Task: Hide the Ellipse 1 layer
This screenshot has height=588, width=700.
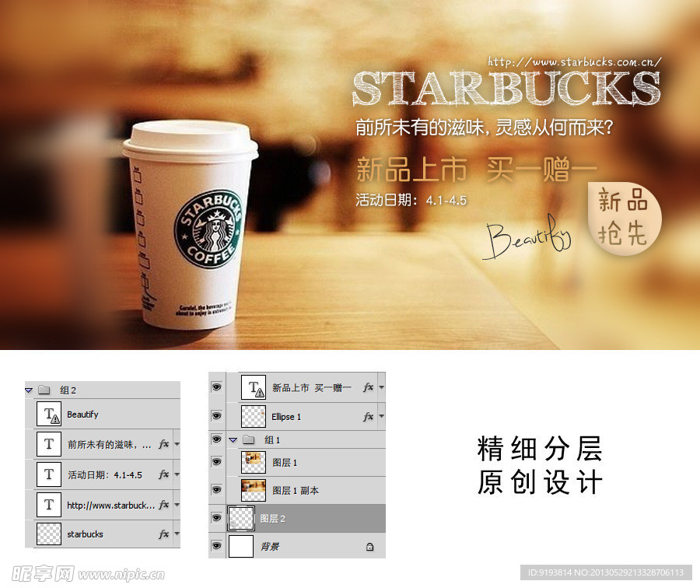Action: click(216, 417)
